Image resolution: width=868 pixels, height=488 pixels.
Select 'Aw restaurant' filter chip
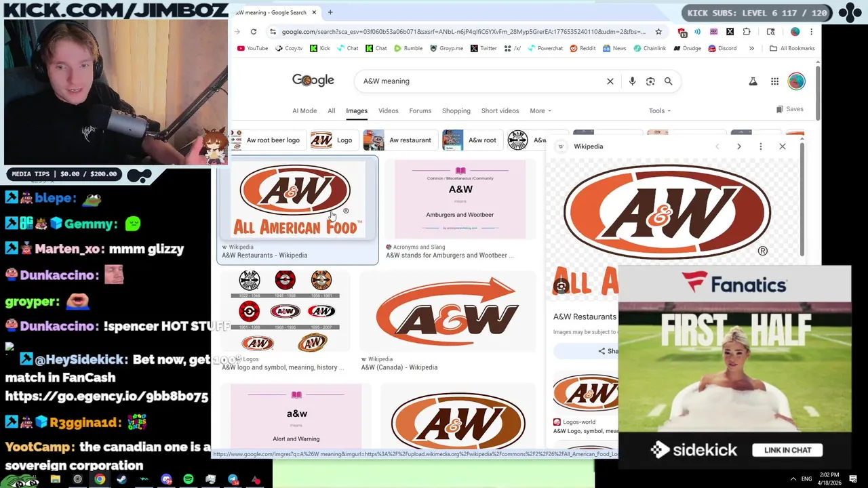(x=399, y=140)
